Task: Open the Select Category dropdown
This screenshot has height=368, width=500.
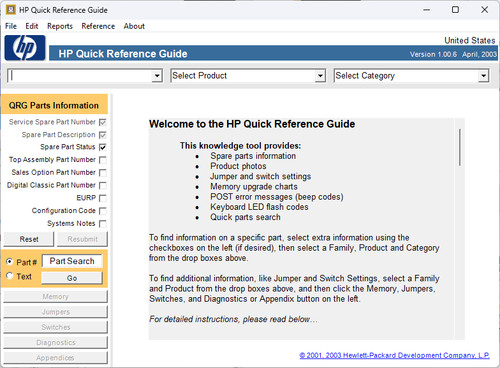Action: (411, 76)
